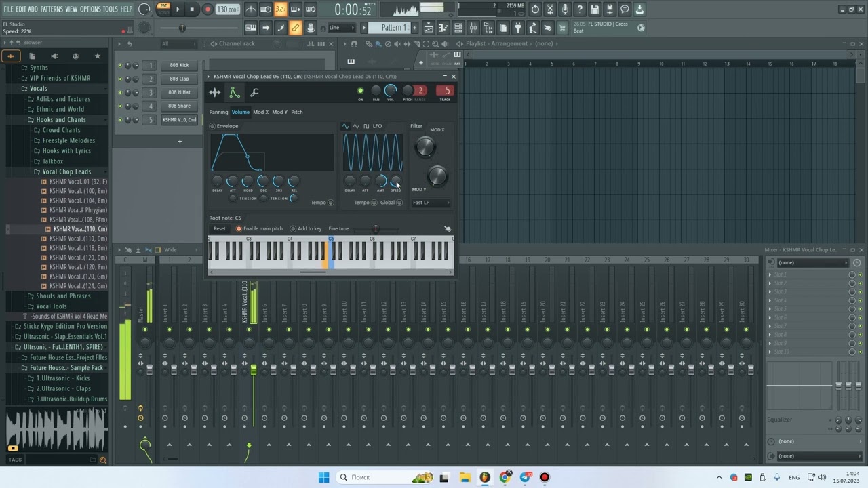
Task: Stop playback with the transport Stop button
Action: [193, 9]
